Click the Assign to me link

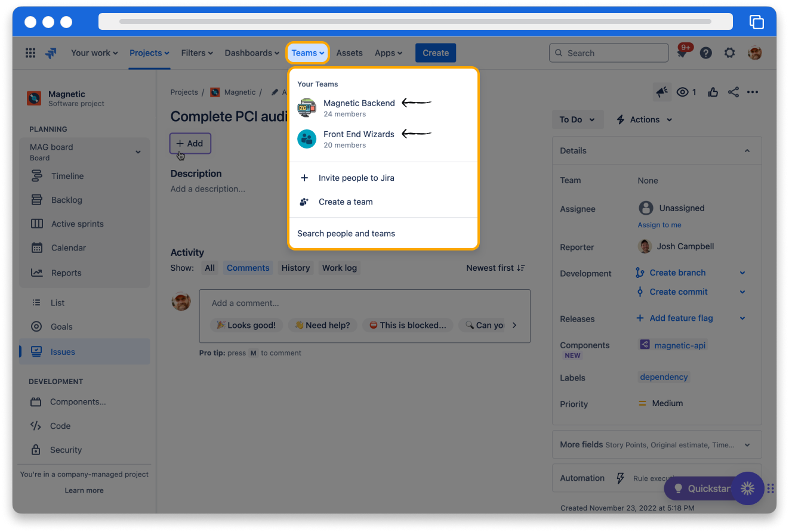coord(659,225)
